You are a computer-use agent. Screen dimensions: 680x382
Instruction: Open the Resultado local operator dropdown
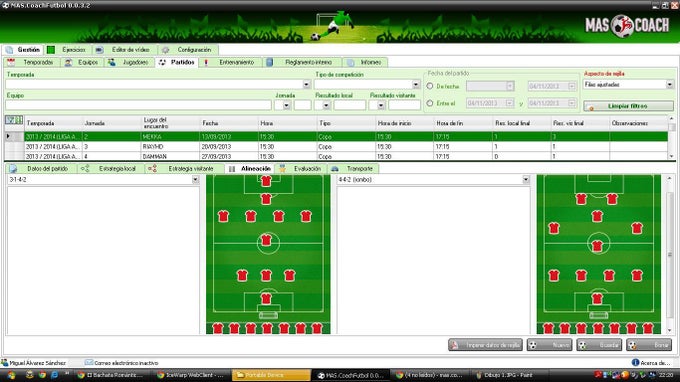326,105
